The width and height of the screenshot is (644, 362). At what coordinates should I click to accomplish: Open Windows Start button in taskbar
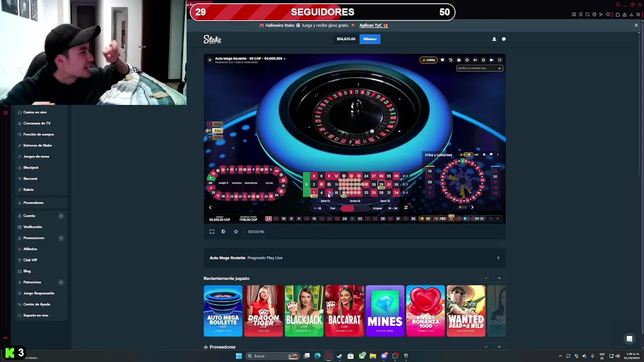(239, 356)
